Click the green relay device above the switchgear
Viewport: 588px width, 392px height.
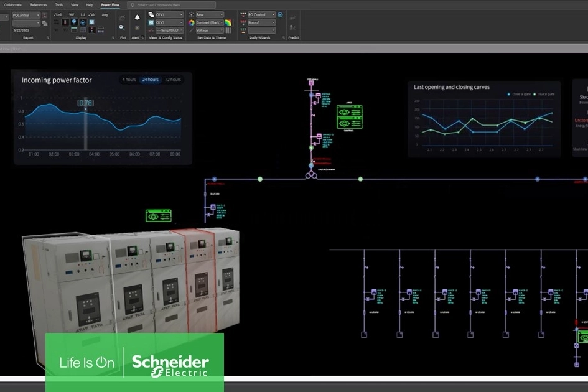158,215
